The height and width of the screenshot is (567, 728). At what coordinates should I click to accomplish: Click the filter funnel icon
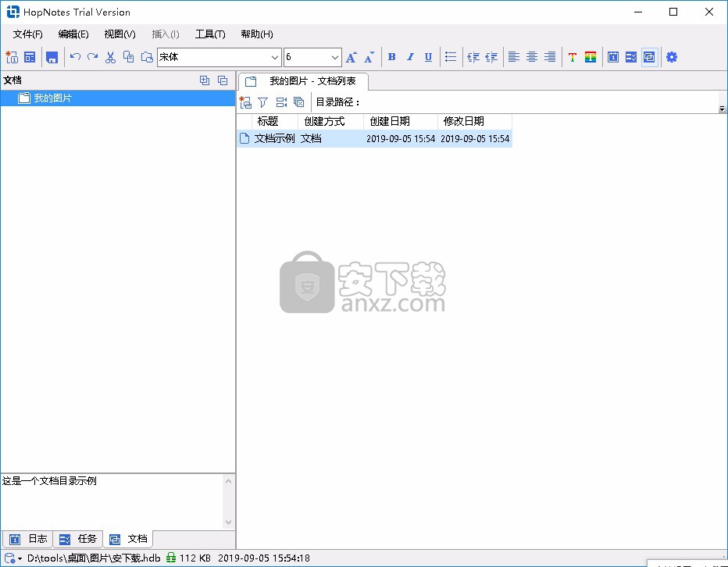click(262, 102)
